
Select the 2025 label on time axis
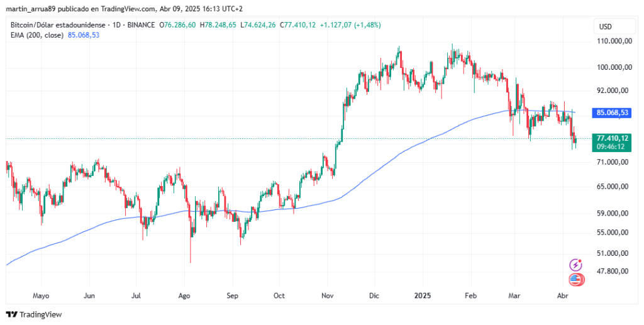pos(423,294)
